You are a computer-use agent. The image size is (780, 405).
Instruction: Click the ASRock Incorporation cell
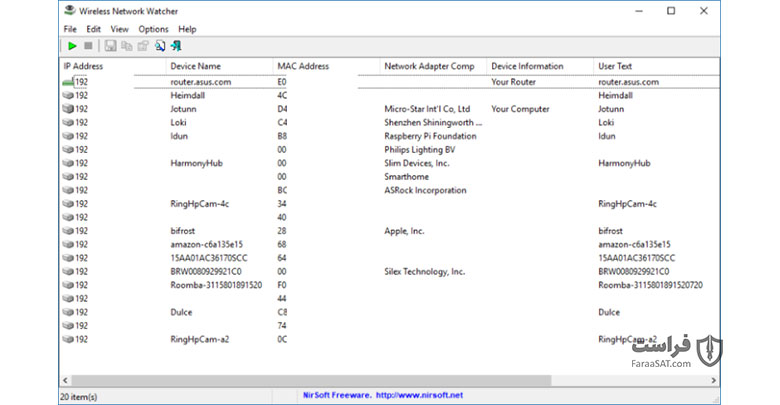click(425, 190)
